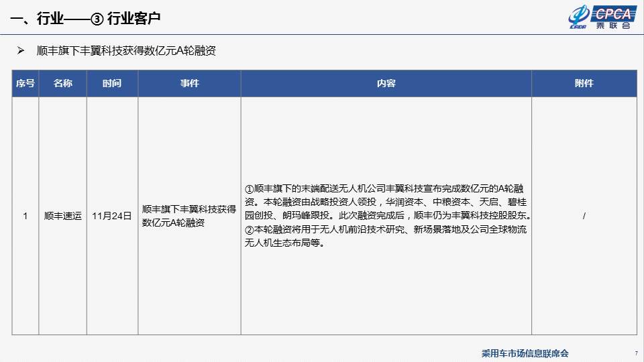
Task: Click the '序号' column header
Action: coord(25,83)
